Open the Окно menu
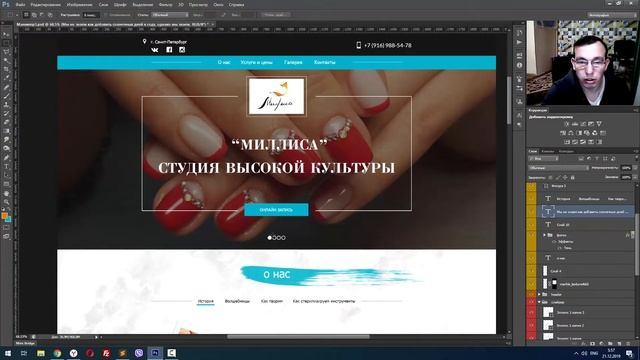Viewport: 640px width, 360px height. pyautogui.click(x=218, y=4)
